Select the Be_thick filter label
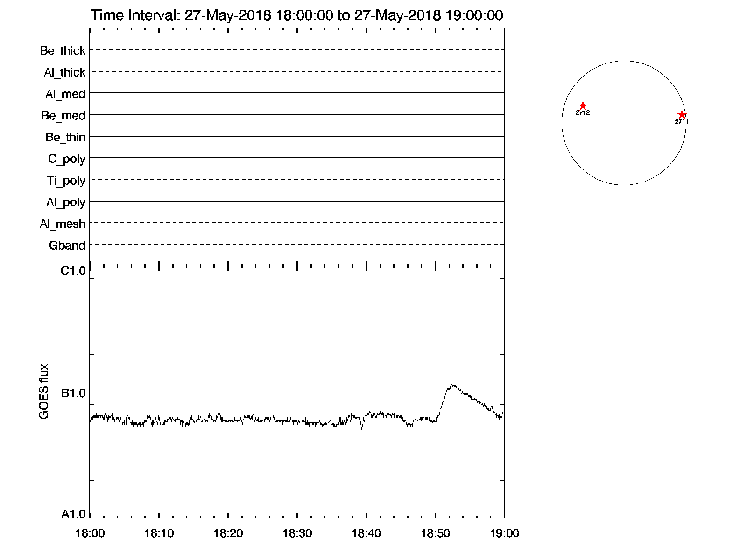This screenshot has height=560, width=747. pos(63,50)
